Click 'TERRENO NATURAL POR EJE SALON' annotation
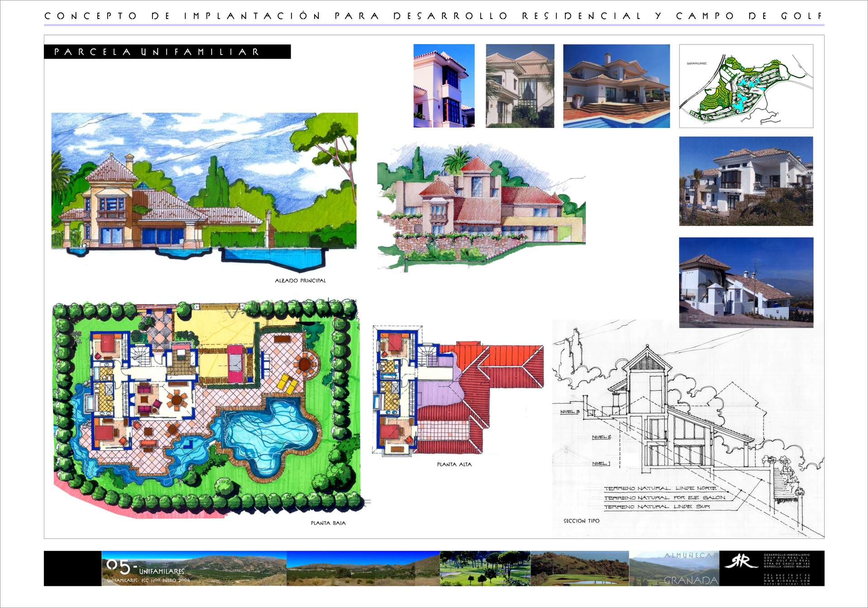Image resolution: width=868 pixels, height=608 pixels. pyautogui.click(x=665, y=498)
